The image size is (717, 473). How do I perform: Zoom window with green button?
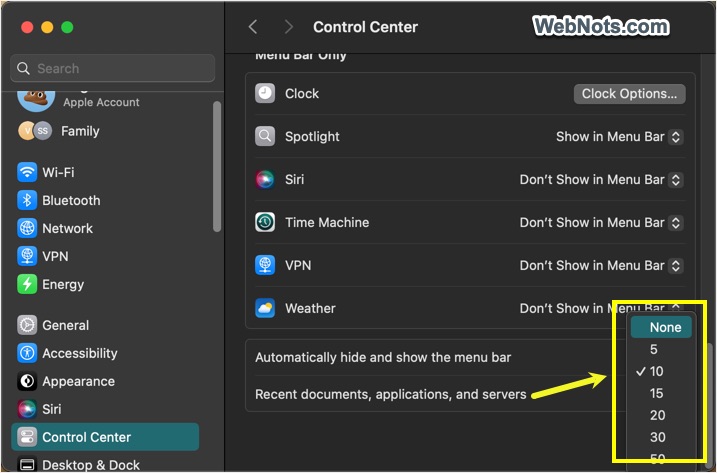pos(67,27)
